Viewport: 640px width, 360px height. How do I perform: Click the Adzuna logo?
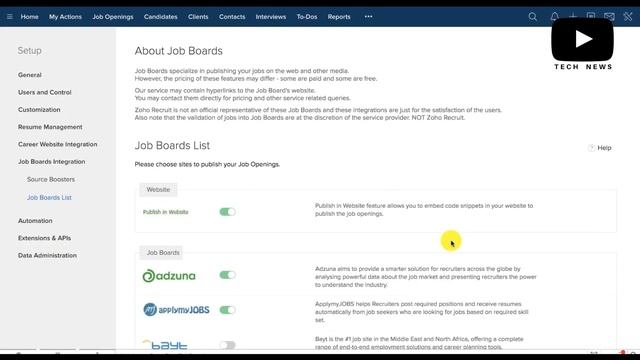[169, 276]
